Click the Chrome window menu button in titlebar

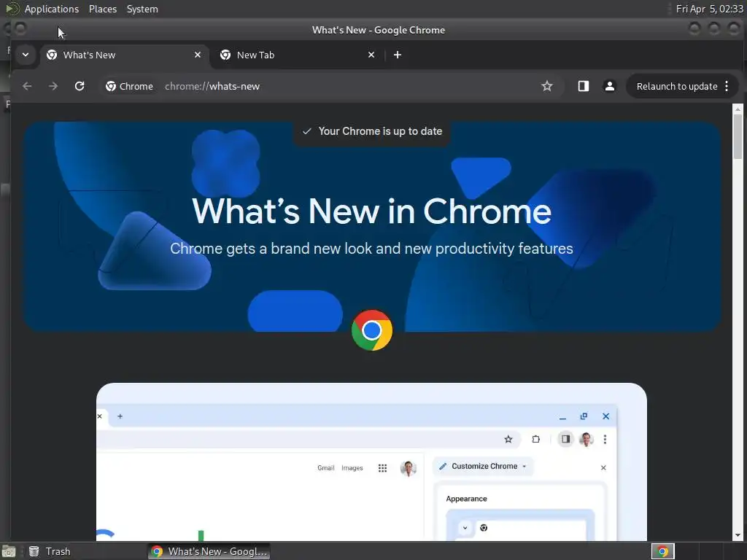point(20,29)
